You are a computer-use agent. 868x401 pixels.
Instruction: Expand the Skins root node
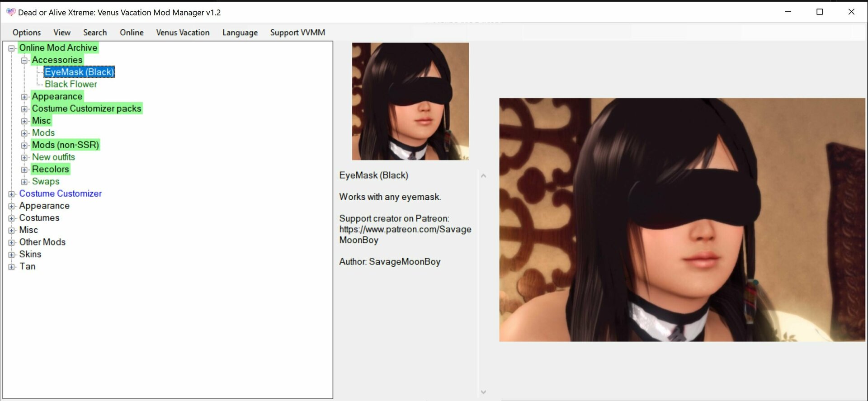click(12, 255)
